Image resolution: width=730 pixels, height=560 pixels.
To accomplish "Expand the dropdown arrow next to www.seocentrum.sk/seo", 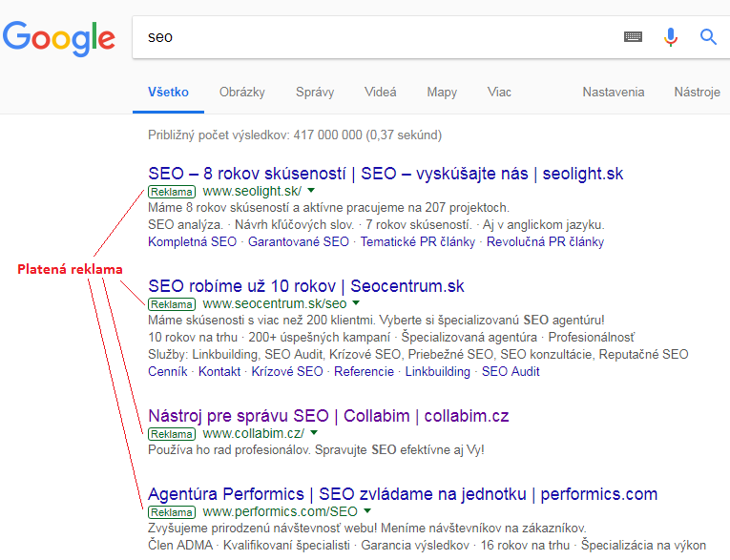I will point(356,303).
